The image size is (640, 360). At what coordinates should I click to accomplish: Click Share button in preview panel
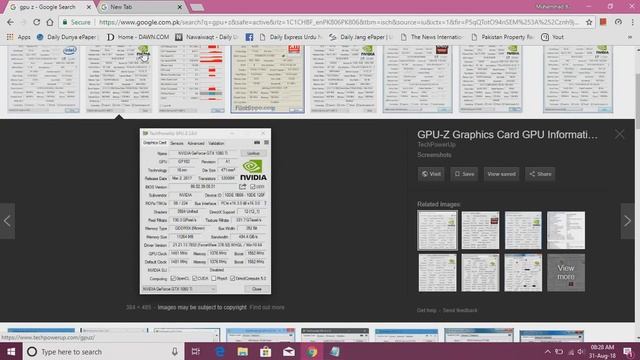[x=540, y=174]
